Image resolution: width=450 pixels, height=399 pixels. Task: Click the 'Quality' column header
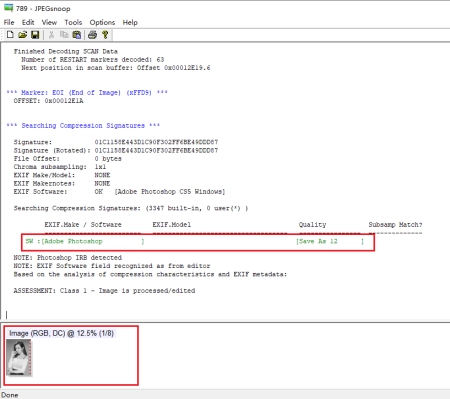tap(312, 225)
